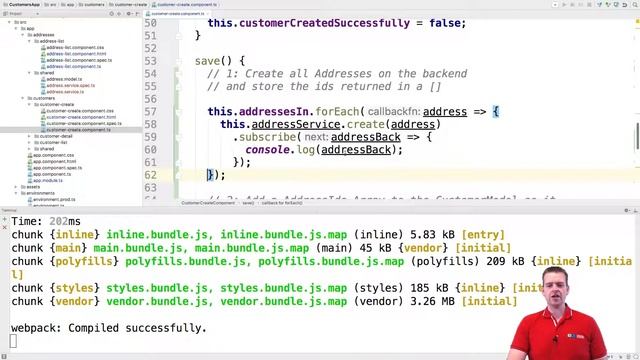Open customer-create.component.html file

[78, 117]
